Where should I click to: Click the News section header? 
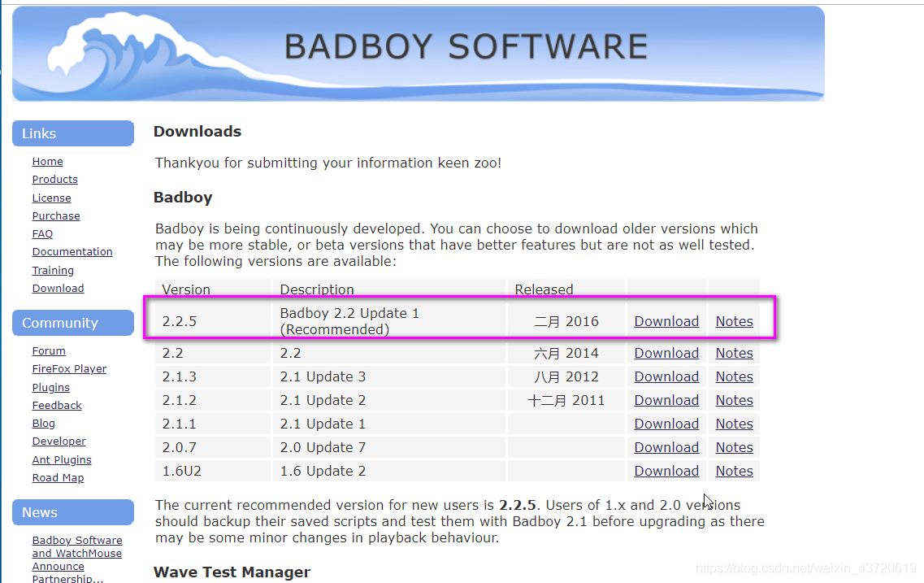point(73,512)
